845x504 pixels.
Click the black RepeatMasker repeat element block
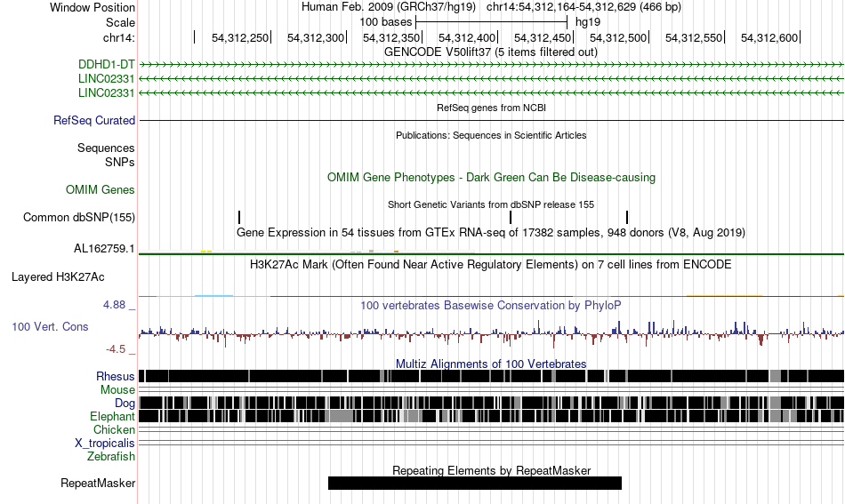coord(475,483)
